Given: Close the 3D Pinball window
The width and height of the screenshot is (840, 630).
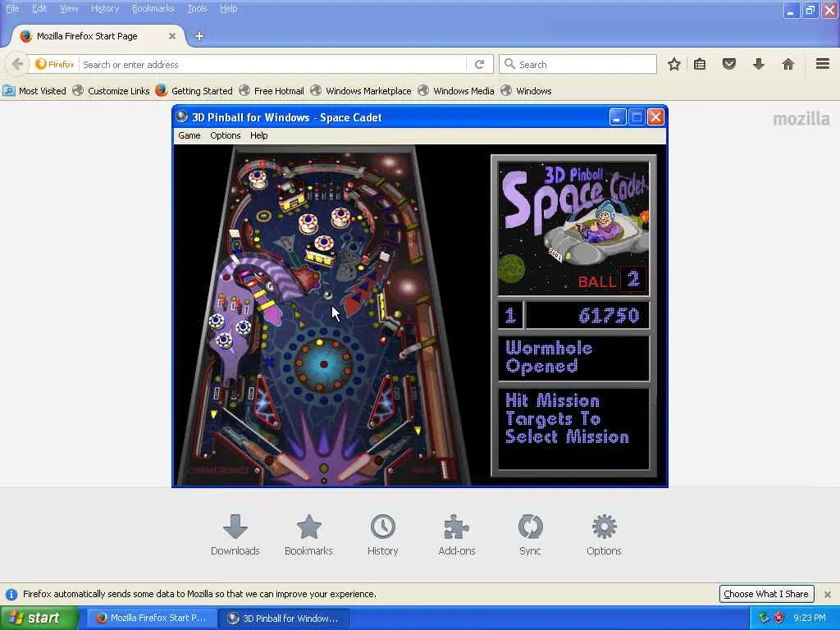Looking at the screenshot, I should point(655,116).
